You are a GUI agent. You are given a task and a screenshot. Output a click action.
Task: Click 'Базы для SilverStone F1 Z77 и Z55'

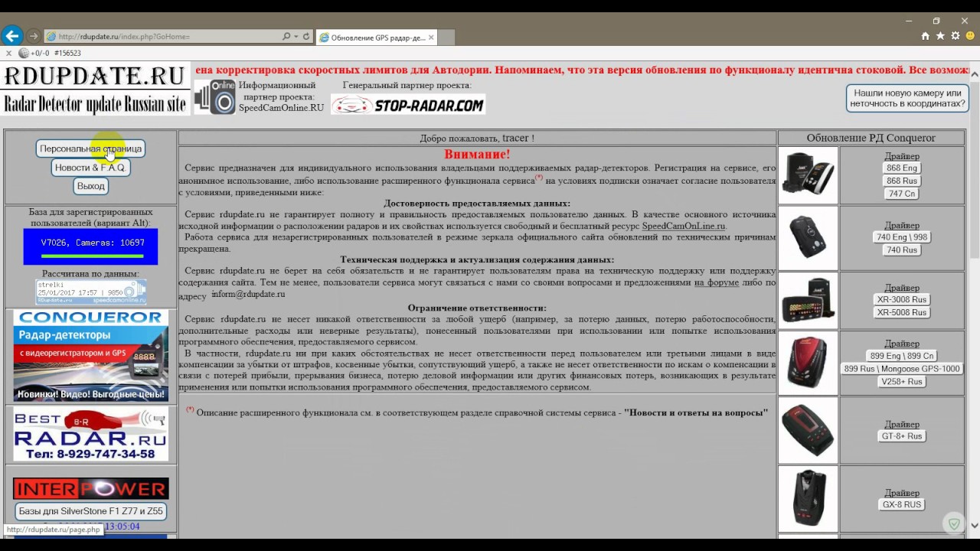(x=90, y=511)
